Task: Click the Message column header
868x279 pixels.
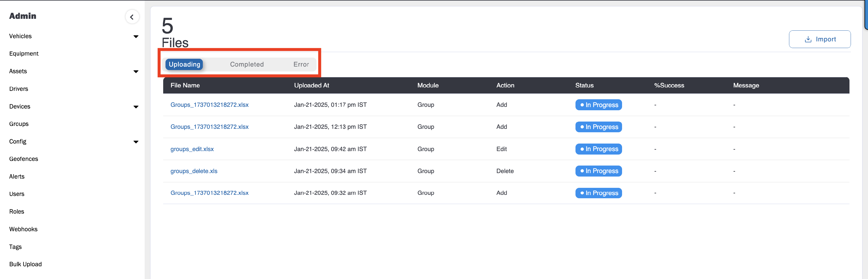Action: click(x=746, y=85)
